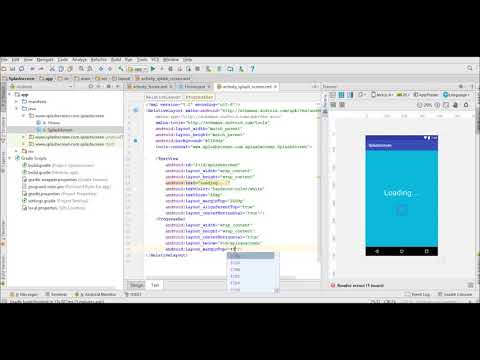This screenshot has width=480, height=360.
Task: Open project panel settings gear icon
Action: (x=109, y=87)
